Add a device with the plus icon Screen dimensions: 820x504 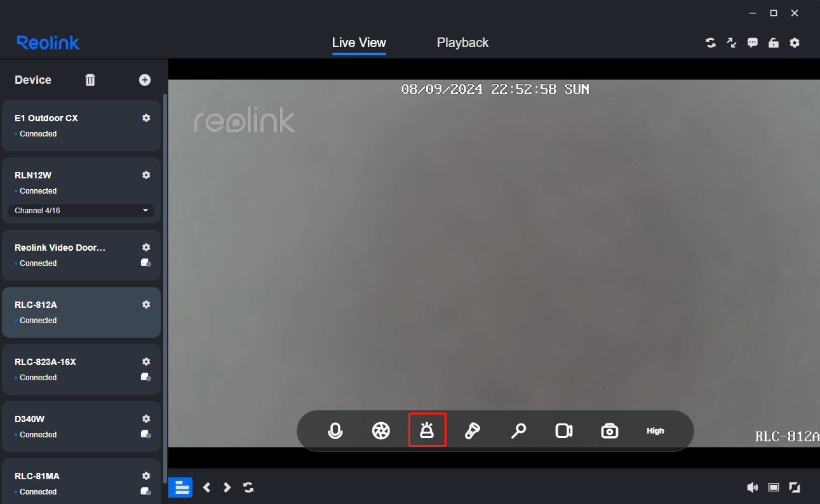click(145, 79)
